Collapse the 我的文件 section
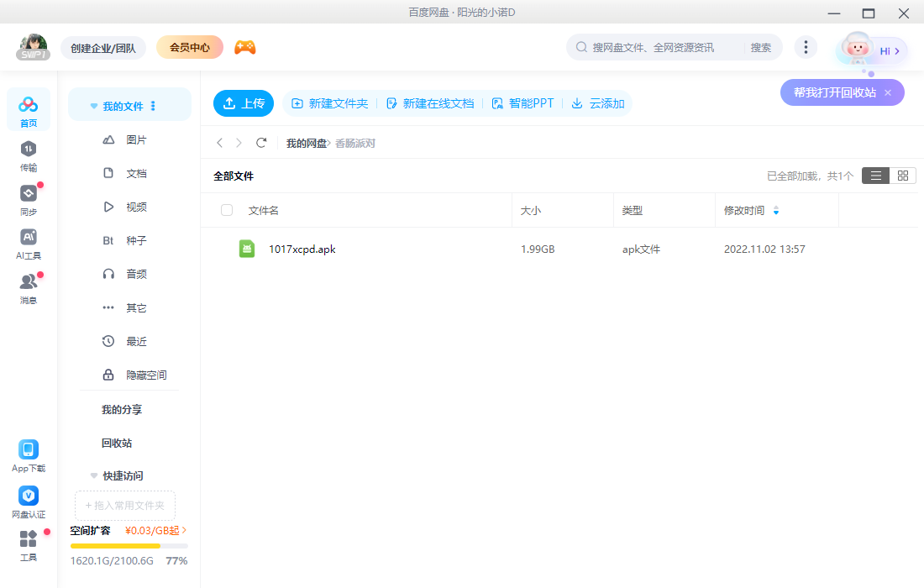 click(93, 104)
